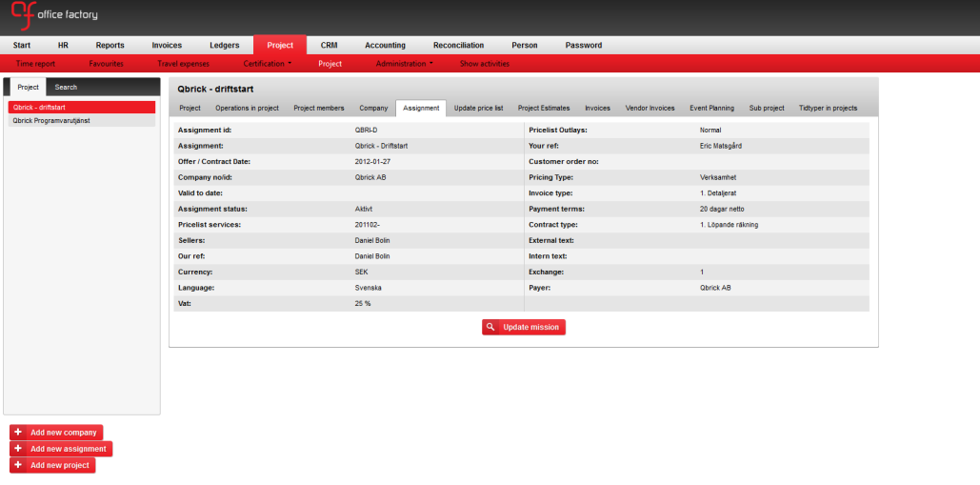Click the QBRI-D assignment id value

tap(367, 130)
